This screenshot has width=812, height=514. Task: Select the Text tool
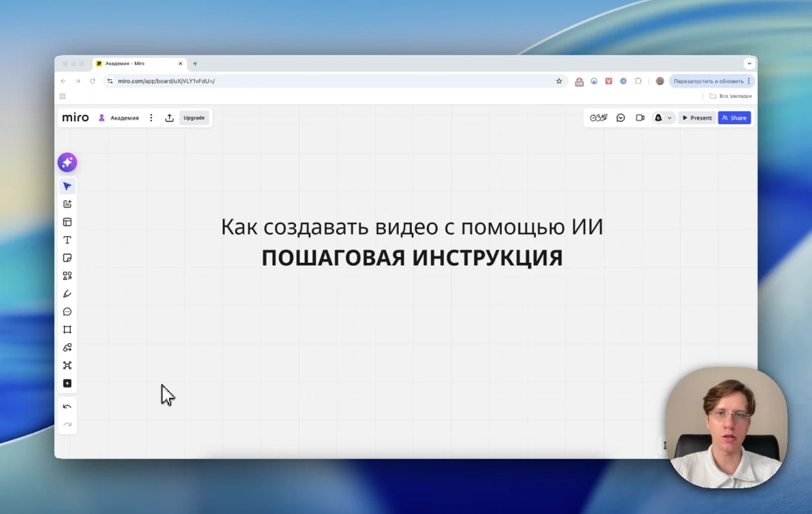[67, 240]
